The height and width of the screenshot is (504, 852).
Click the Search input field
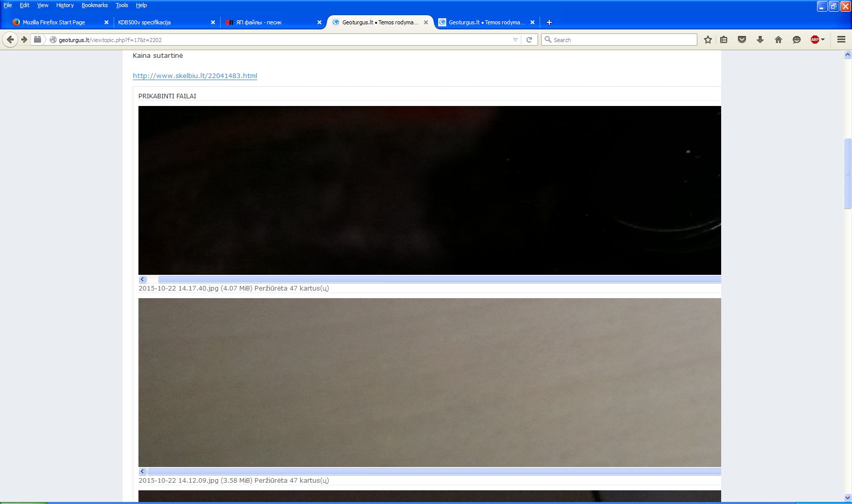click(619, 40)
